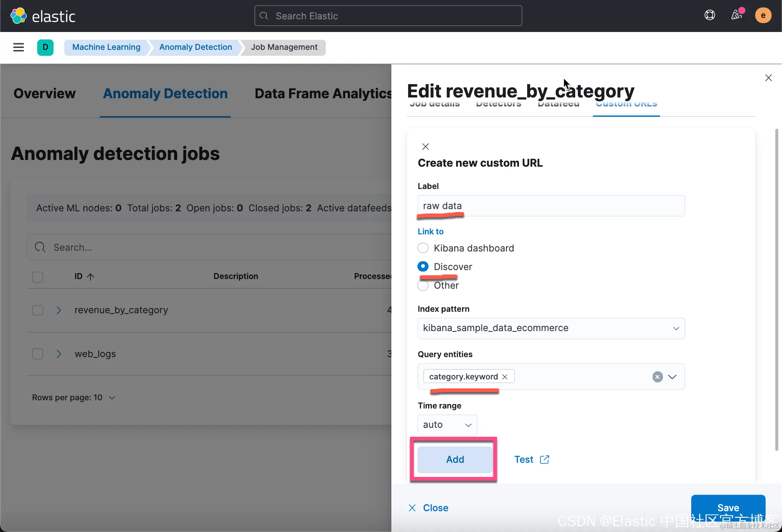
Task: Switch to the Overview tab
Action: [x=45, y=93]
